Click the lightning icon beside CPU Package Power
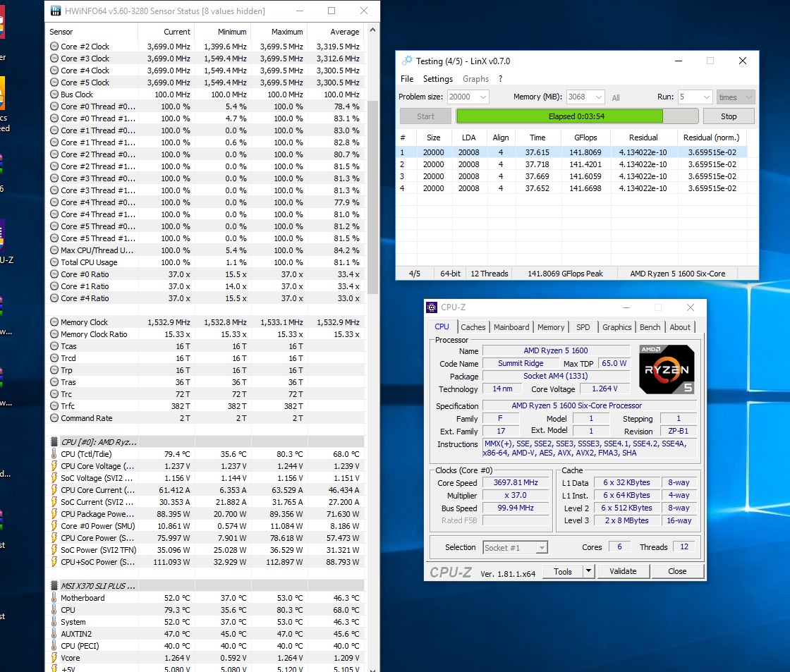Screen dimensions: 790x672 (x=54, y=514)
